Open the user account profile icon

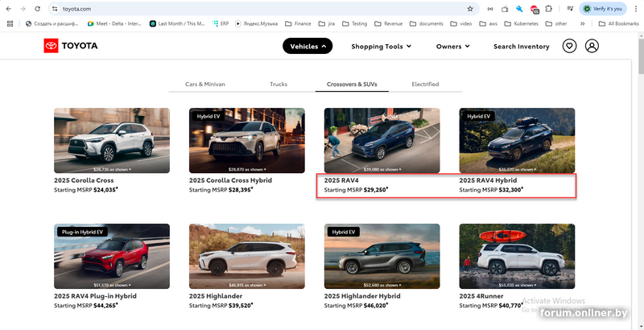pos(592,46)
